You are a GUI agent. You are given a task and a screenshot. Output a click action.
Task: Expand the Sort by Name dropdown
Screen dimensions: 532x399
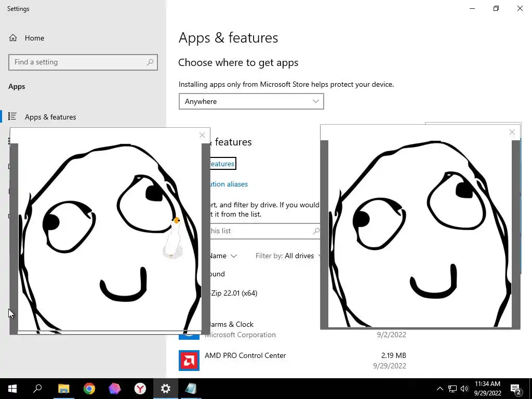tap(223, 256)
